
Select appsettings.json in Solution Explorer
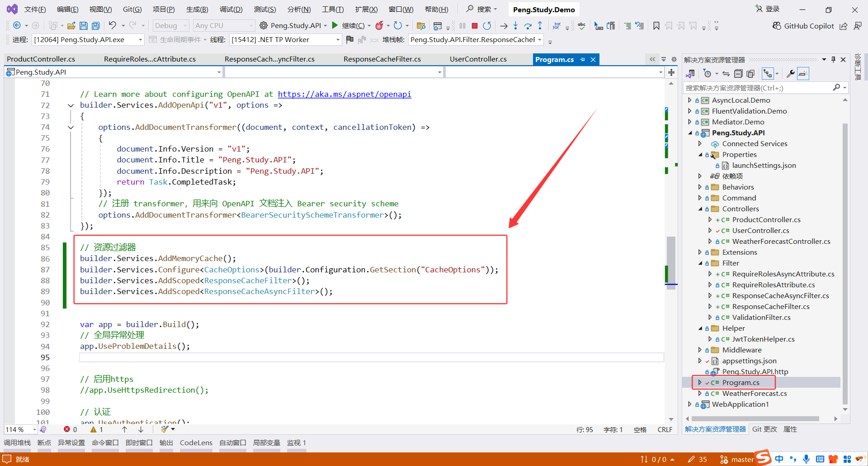pos(749,361)
